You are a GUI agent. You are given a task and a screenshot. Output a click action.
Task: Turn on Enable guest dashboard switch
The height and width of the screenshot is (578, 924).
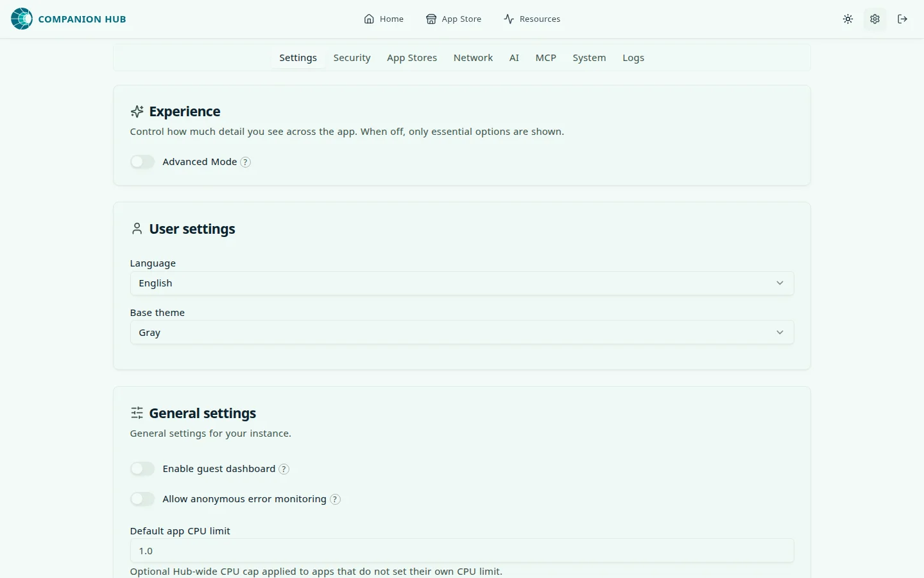click(x=142, y=469)
